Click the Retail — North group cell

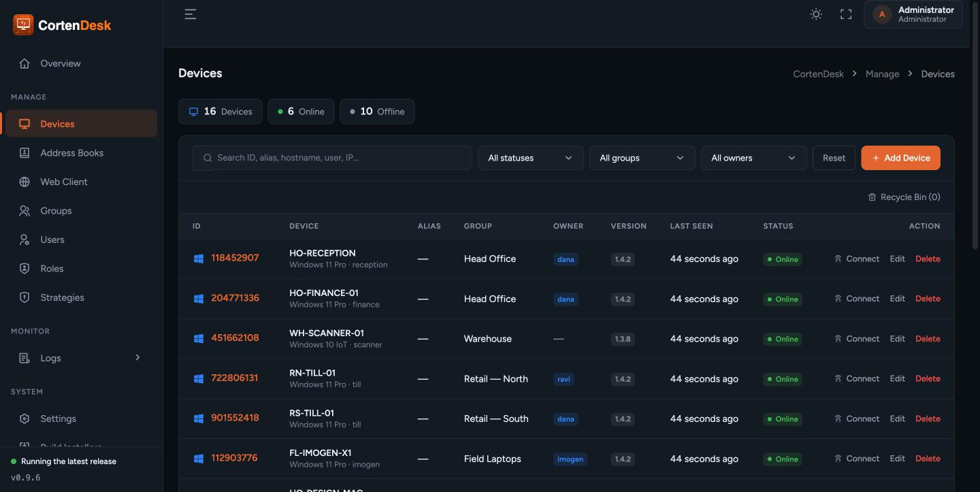(x=496, y=378)
